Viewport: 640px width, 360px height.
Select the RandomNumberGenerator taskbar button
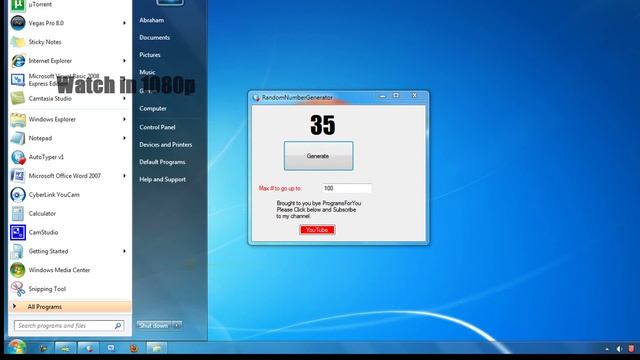click(89, 348)
